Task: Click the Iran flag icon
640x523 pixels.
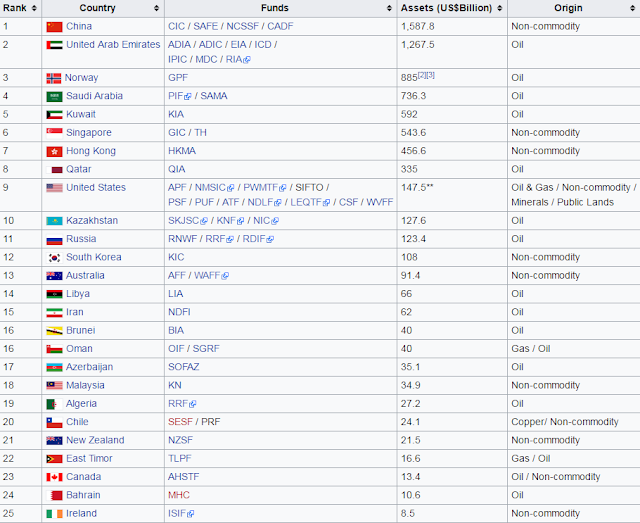Action: tap(54, 312)
